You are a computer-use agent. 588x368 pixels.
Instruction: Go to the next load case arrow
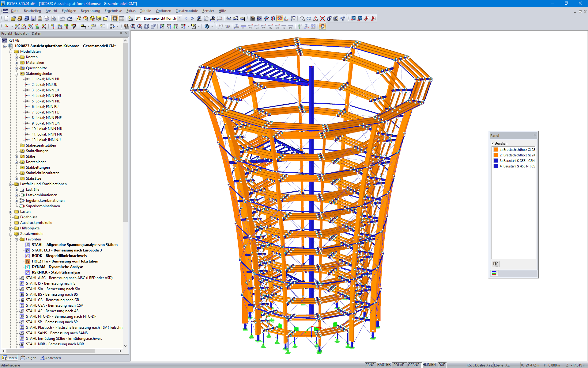(192, 18)
